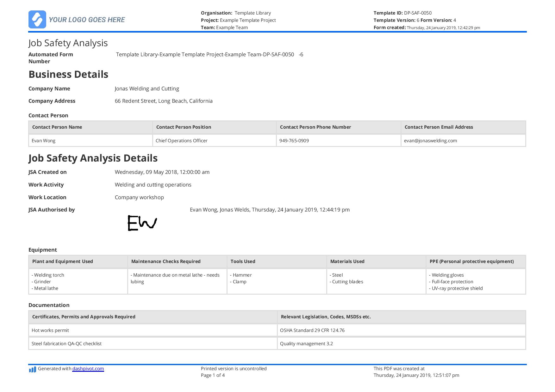555x392 pixels.
Task: Click the Business Details heading
Action: pyautogui.click(x=68, y=74)
